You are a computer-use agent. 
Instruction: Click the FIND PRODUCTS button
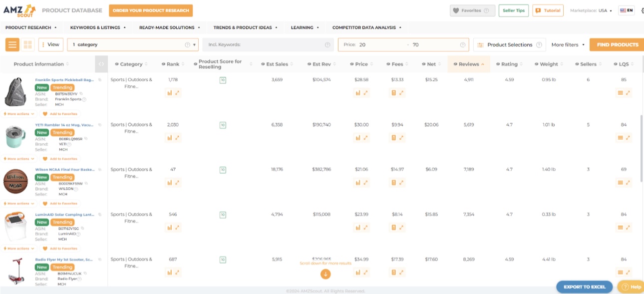pyautogui.click(x=617, y=44)
